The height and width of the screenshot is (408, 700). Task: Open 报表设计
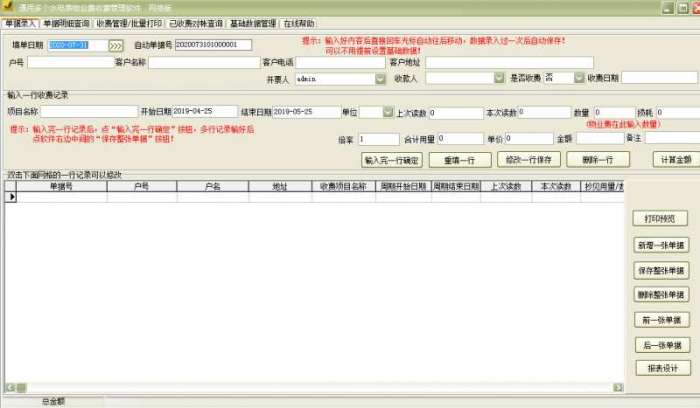(x=663, y=368)
